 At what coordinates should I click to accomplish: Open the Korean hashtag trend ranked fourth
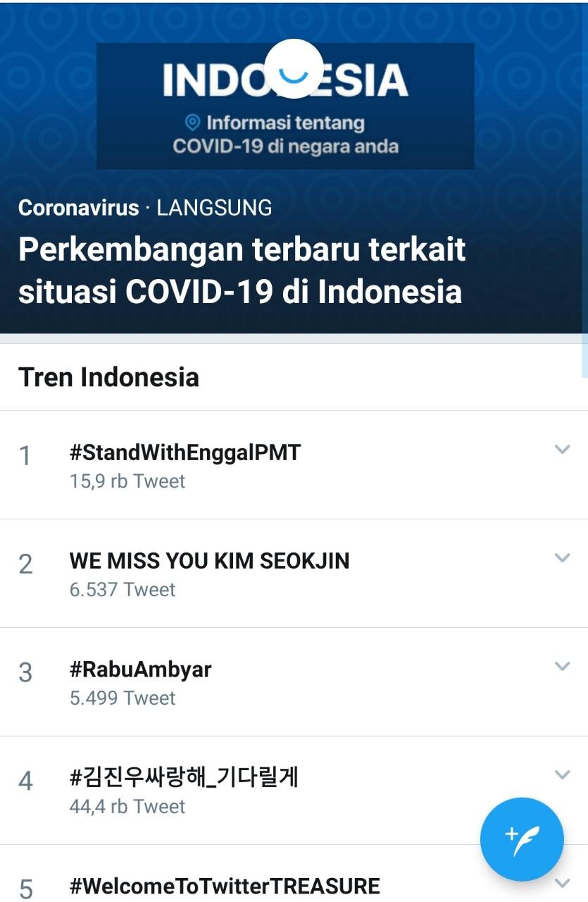tap(184, 778)
